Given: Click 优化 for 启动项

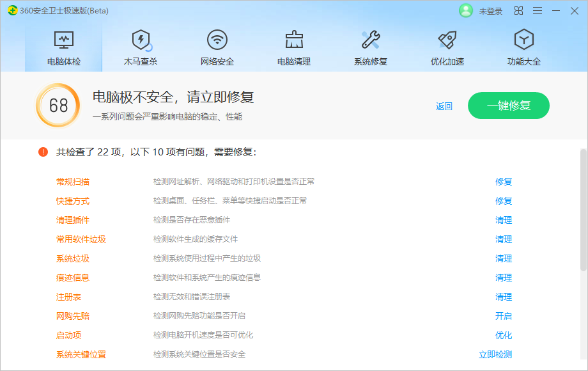Looking at the screenshot, I should tap(504, 335).
